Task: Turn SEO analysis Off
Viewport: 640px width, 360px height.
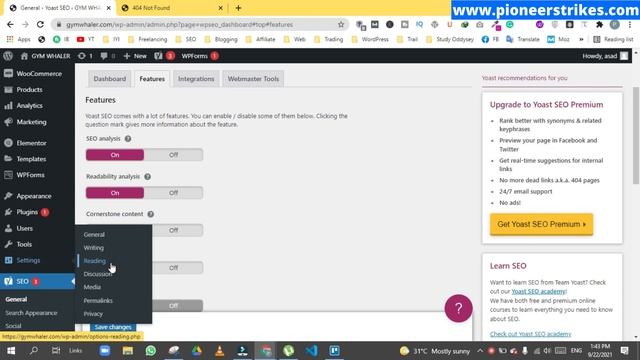Action: [x=173, y=155]
